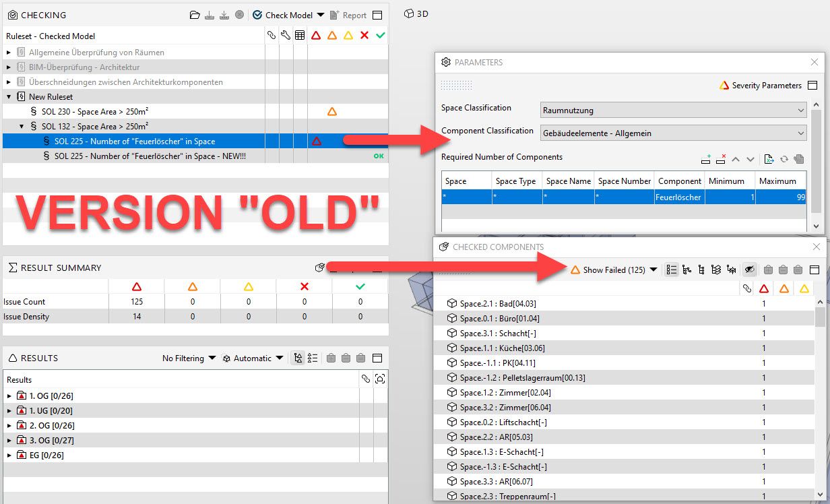Click Minimum value cell 1
The width and height of the screenshot is (830, 504).
pyautogui.click(x=730, y=197)
